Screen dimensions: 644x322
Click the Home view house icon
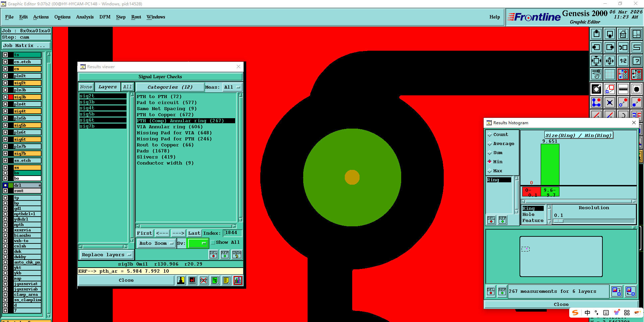(623, 34)
